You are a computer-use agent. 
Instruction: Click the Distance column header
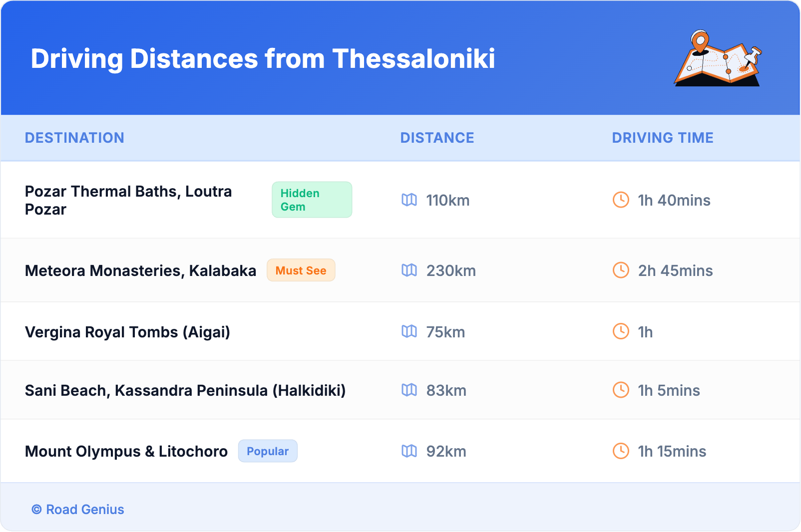[437, 138]
